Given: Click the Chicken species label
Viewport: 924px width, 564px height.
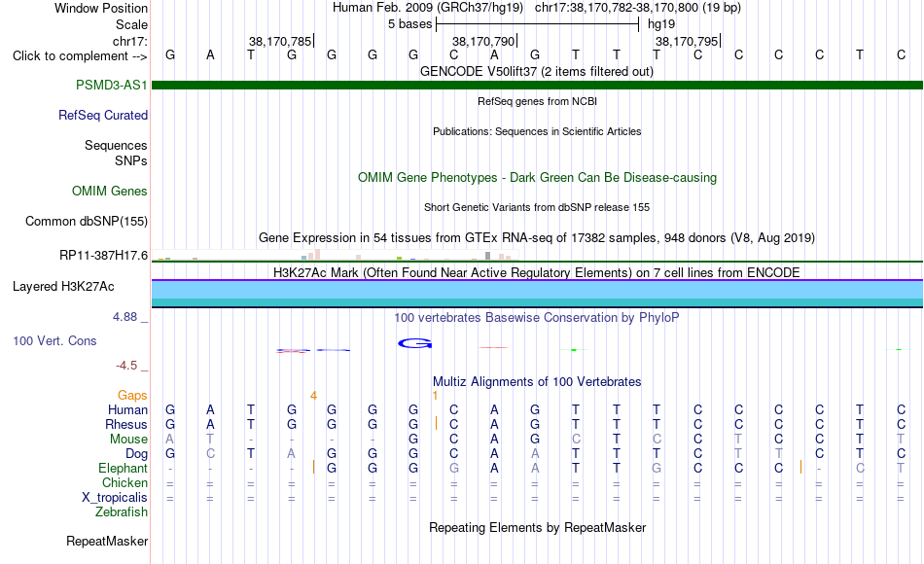Looking at the screenshot, I should coord(124,482).
